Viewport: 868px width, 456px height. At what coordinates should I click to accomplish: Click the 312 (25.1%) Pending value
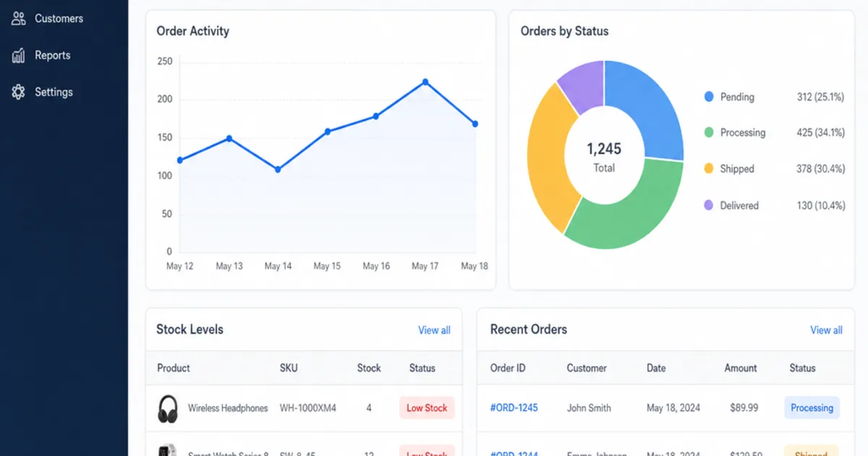pyautogui.click(x=821, y=96)
